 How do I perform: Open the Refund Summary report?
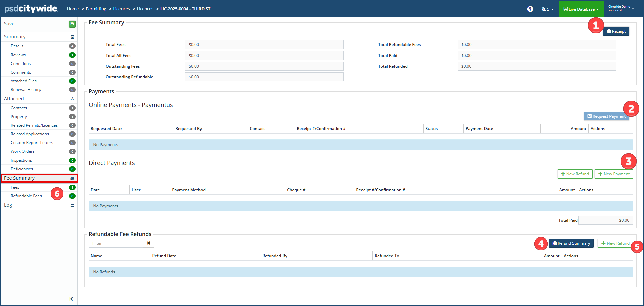click(571, 243)
